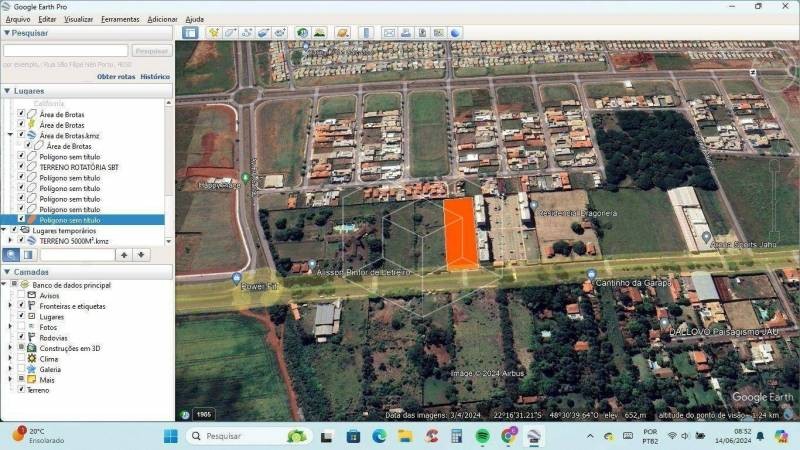Click the Arena Sports Jahu map pin

(x=706, y=237)
